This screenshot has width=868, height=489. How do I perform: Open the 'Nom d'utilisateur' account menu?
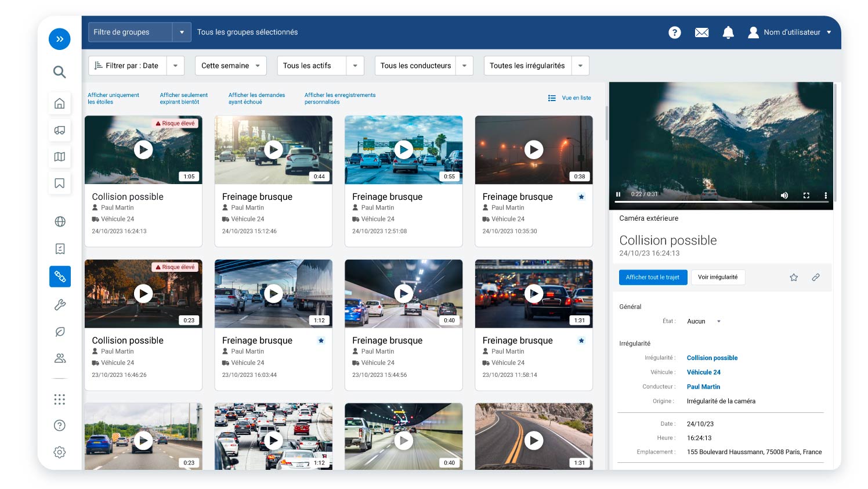point(790,33)
